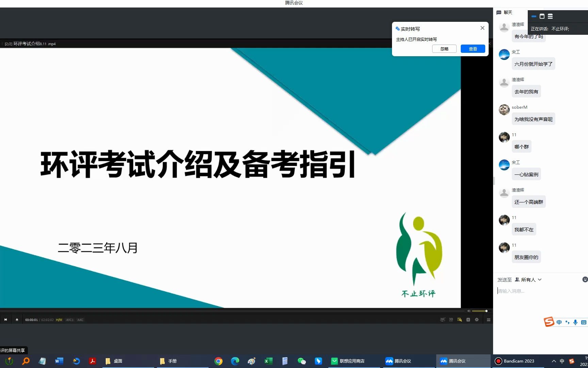
Task: Mute the video player volume
Action: tap(469, 311)
